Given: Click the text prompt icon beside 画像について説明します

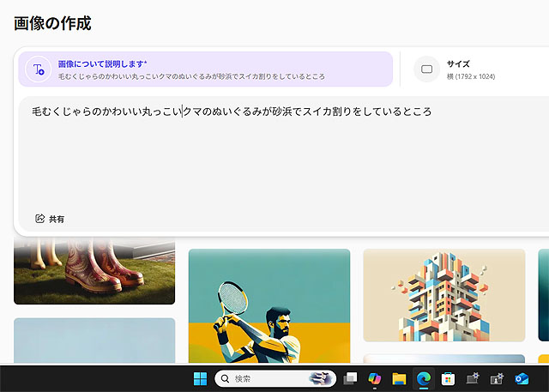Looking at the screenshot, I should coord(39,69).
